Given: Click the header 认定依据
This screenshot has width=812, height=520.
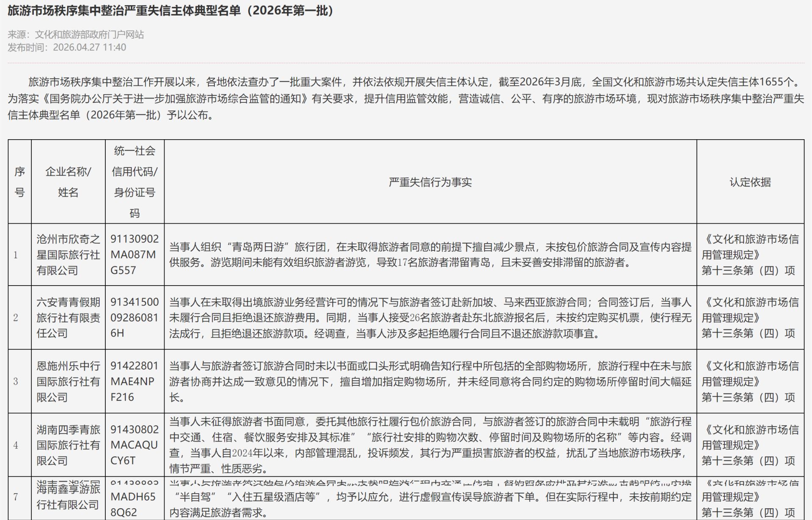Looking at the screenshot, I should pyautogui.click(x=751, y=183).
